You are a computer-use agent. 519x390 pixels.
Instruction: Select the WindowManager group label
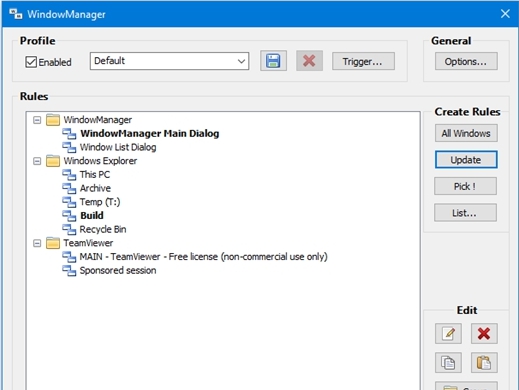click(x=98, y=120)
